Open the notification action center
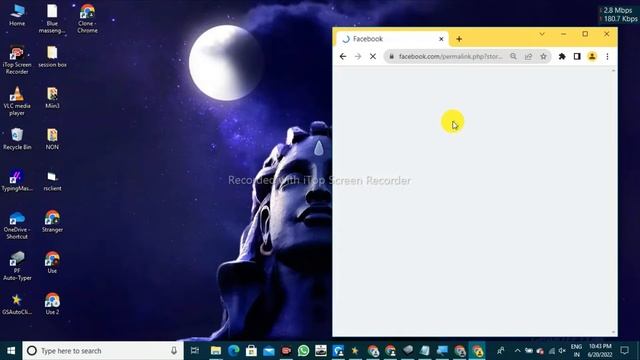This screenshot has height=360, width=640. pos(624,351)
